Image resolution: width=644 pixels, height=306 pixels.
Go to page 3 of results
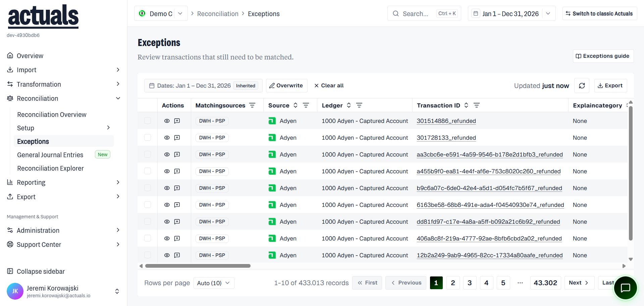pos(470,283)
